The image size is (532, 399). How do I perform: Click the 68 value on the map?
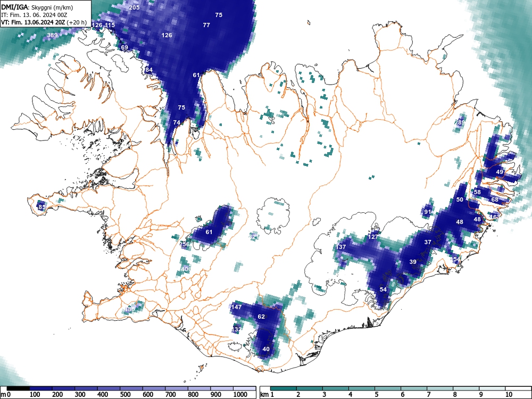(x=495, y=199)
